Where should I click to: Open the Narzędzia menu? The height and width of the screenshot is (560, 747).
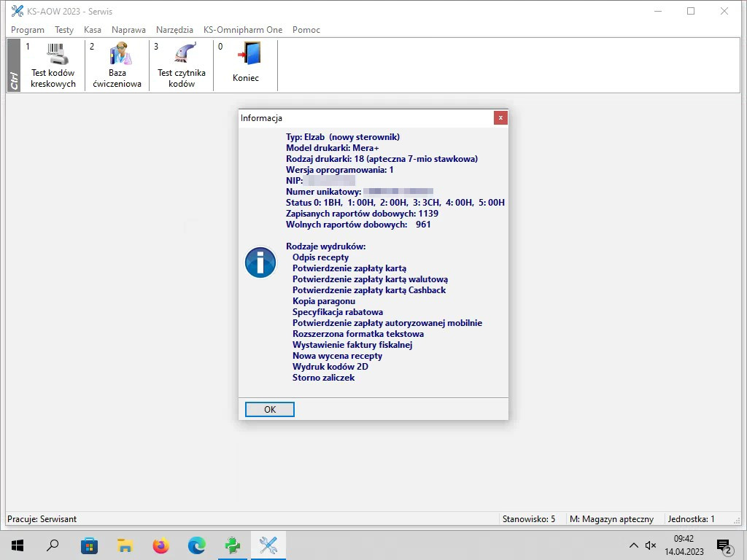174,29
